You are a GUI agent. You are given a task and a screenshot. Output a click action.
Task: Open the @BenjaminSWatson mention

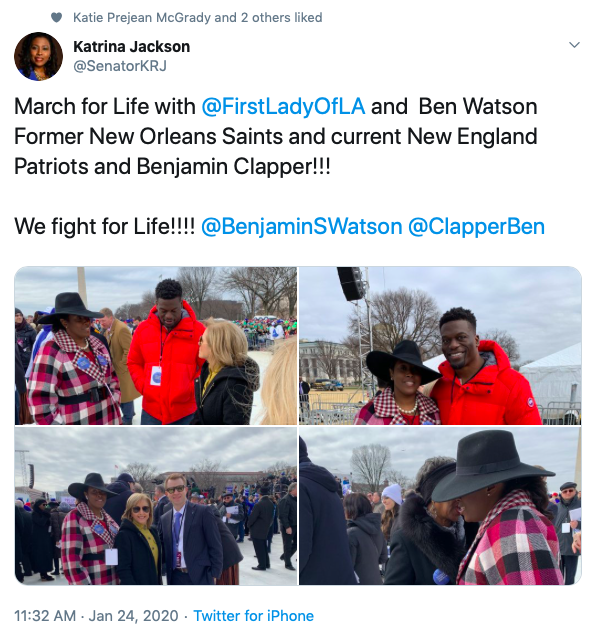point(302,227)
